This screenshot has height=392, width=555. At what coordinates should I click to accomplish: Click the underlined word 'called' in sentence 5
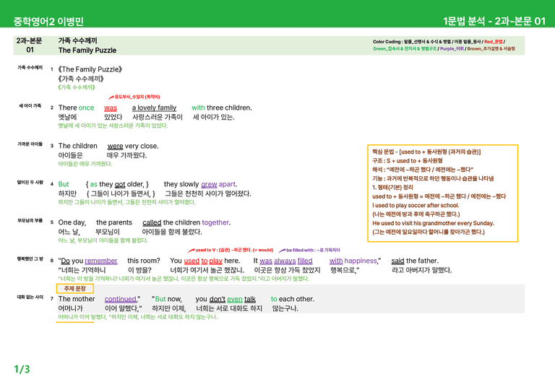152,222
